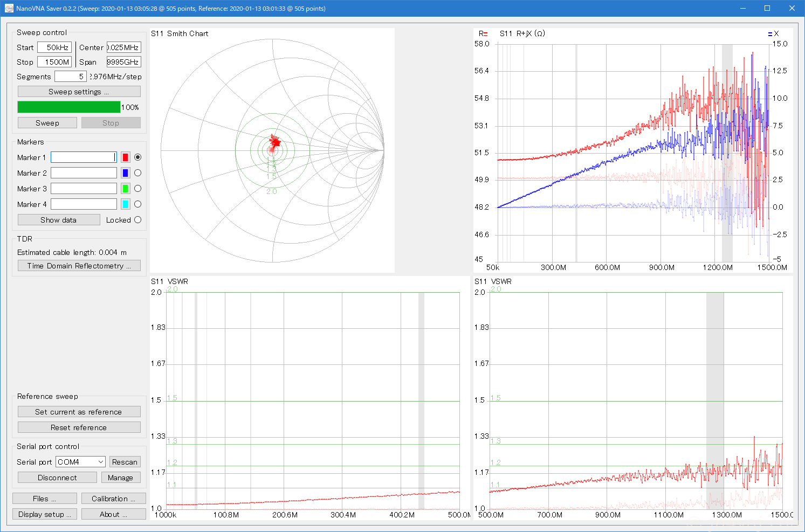Click the Reset reference button
Viewport: 805px width, 532px height.
point(79,427)
